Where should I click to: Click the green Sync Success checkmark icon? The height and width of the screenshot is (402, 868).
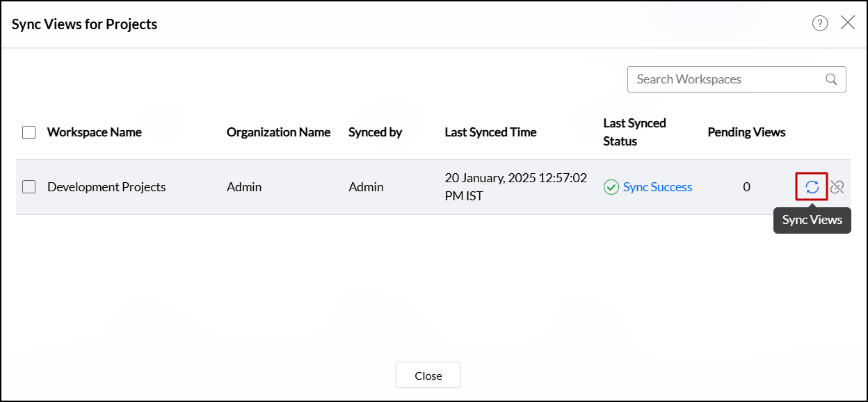click(611, 187)
